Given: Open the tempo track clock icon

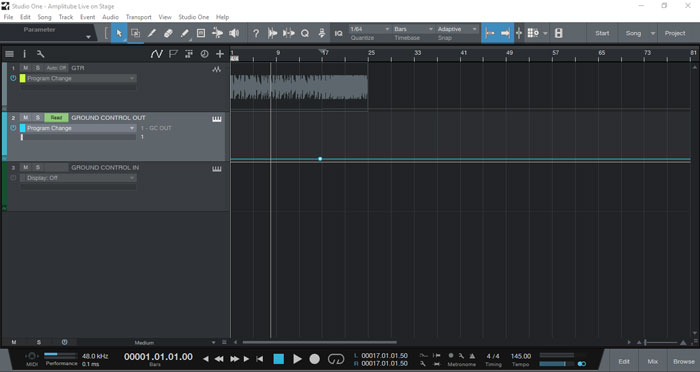Looking at the screenshot, I should point(204,54).
